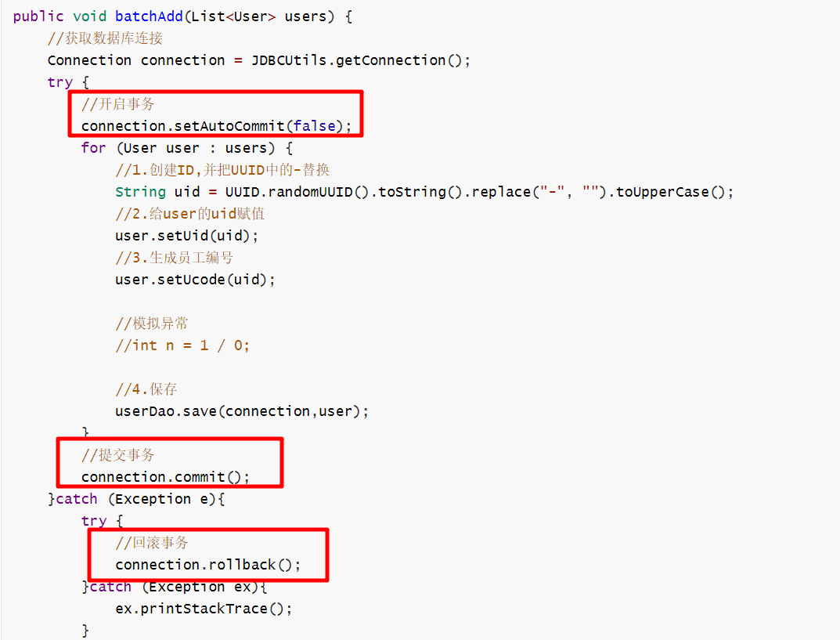Click the setAutoCommit(false) statement
Image resolution: width=840 pixels, height=640 pixels.
pyautogui.click(x=216, y=125)
